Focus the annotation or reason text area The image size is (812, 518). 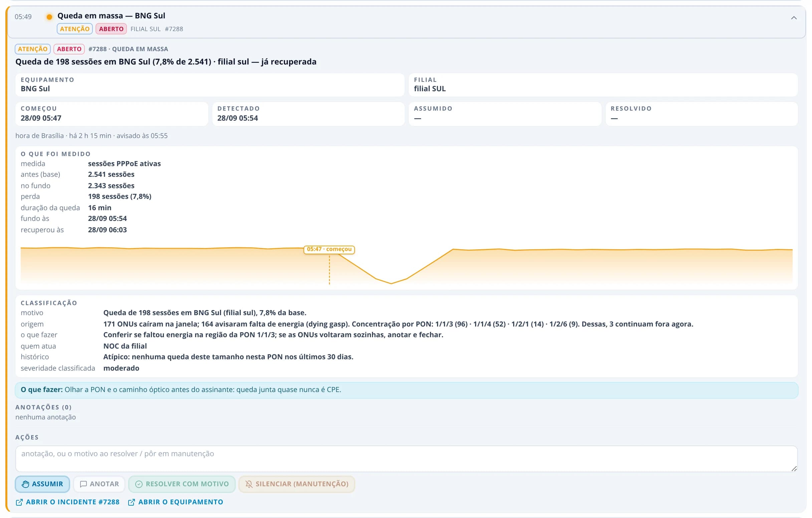tap(406, 459)
